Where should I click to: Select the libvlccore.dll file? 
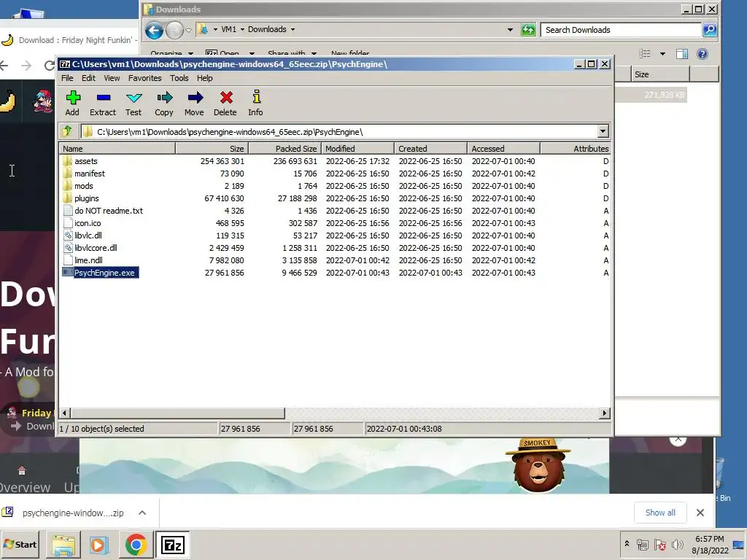[x=96, y=248]
